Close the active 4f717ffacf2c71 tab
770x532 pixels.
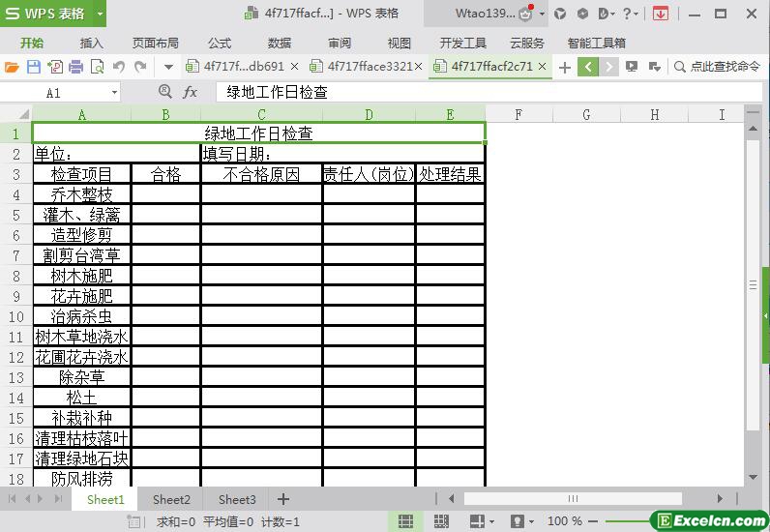coord(542,67)
